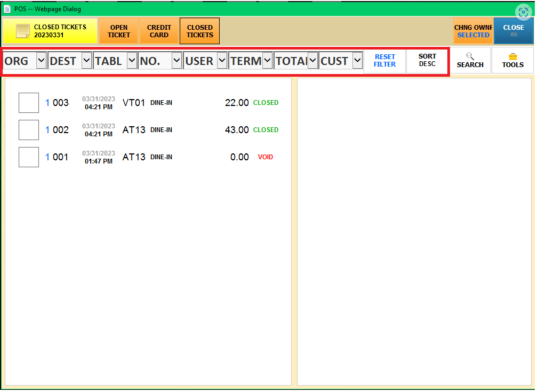Switch to the Credit Card tab

coord(159,31)
